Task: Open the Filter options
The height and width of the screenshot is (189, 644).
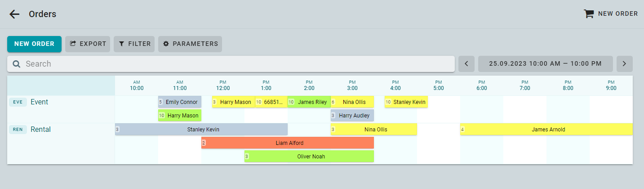Action: tap(134, 44)
